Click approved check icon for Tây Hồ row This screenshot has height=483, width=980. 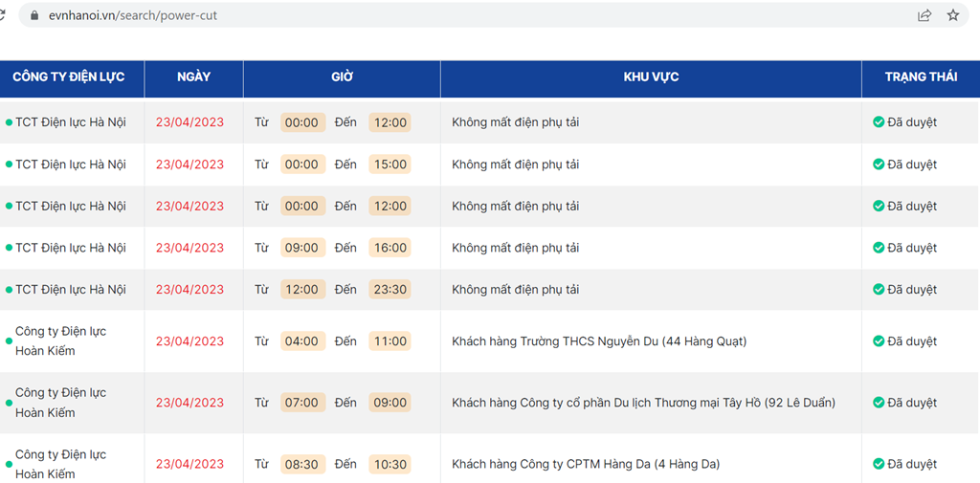pos(879,403)
